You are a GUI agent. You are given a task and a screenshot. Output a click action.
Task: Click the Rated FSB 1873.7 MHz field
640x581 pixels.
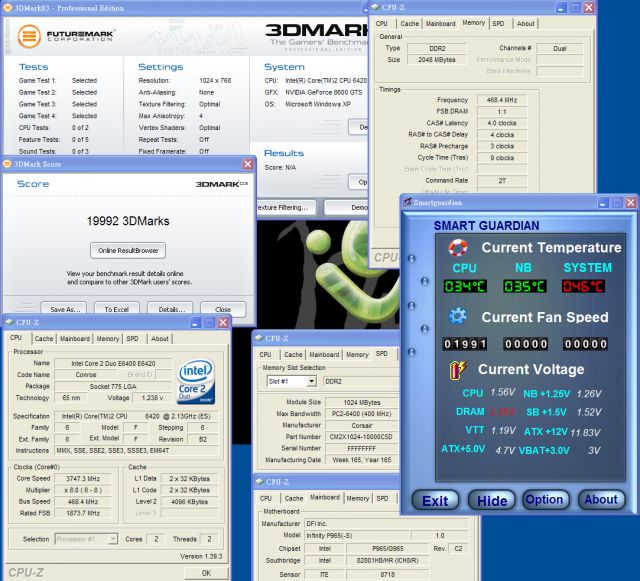[83, 513]
